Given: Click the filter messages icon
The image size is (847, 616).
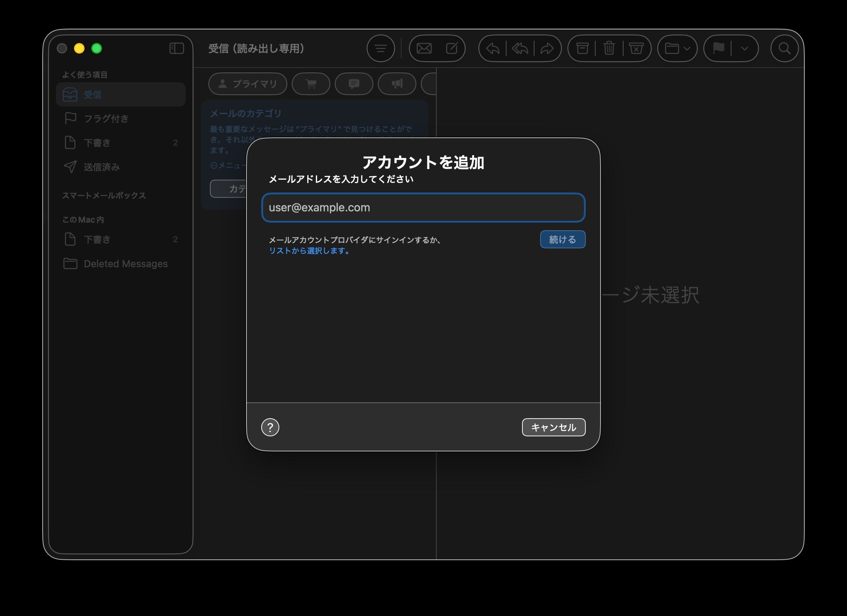Looking at the screenshot, I should click(x=380, y=48).
